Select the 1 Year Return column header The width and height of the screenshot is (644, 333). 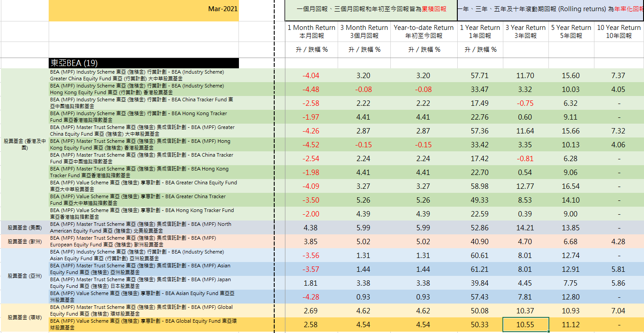pyautogui.click(x=480, y=32)
